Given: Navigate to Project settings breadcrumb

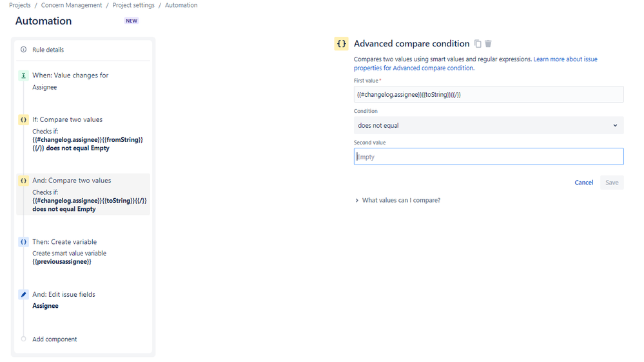Looking at the screenshot, I should click(133, 5).
